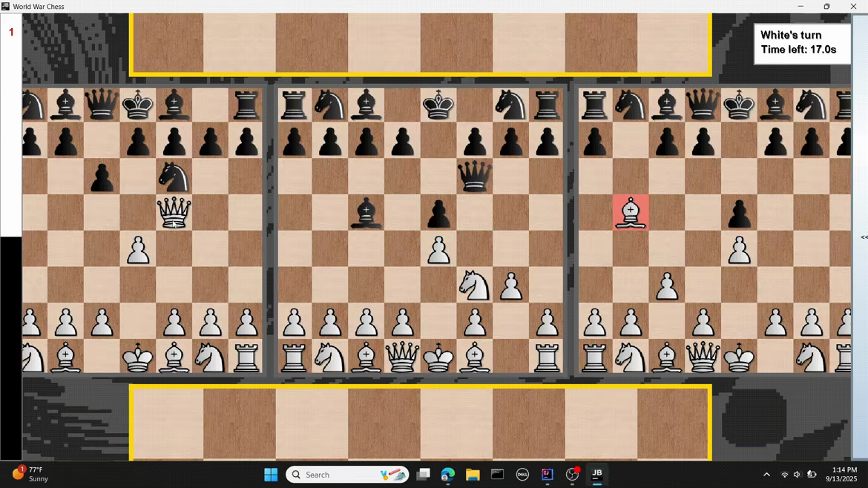Select the white pawn facing the right board's black pawn

739,249
